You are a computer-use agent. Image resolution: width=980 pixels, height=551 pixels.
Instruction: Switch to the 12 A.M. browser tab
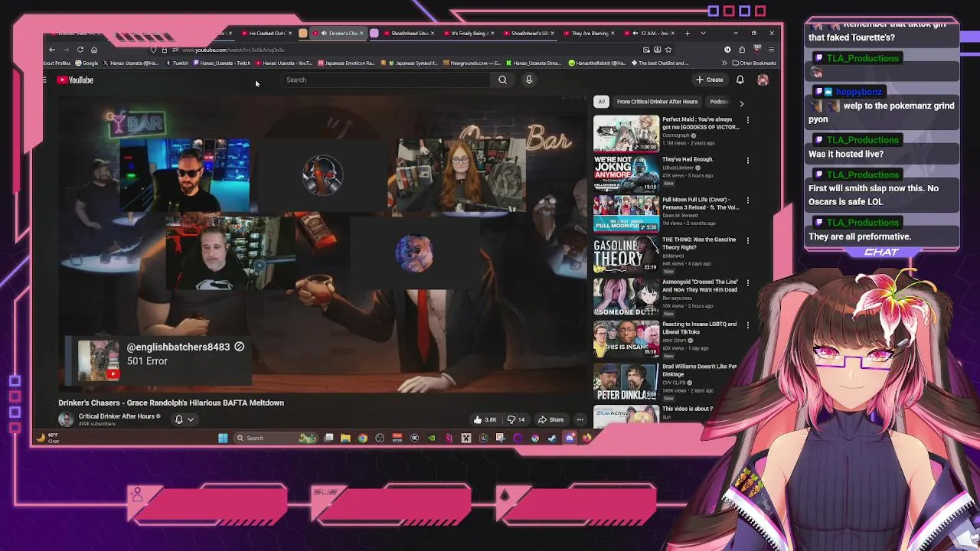click(649, 33)
